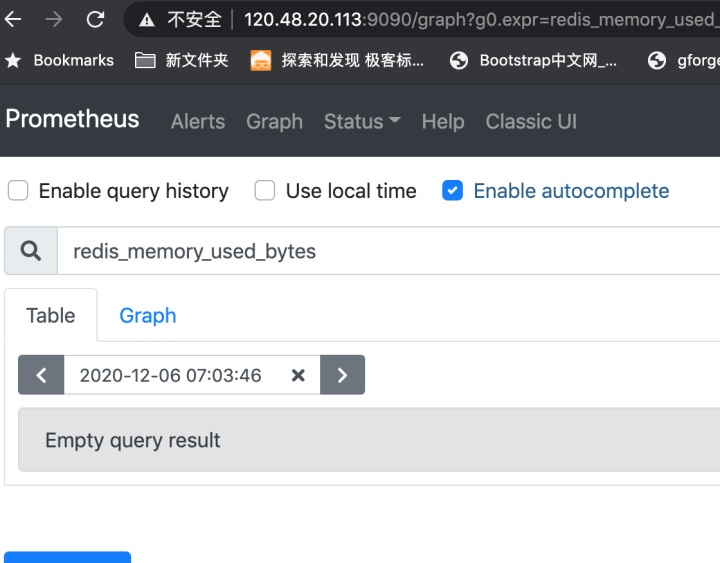The image size is (720, 563).
Task: Click the Empty query result message
Action: point(369,440)
